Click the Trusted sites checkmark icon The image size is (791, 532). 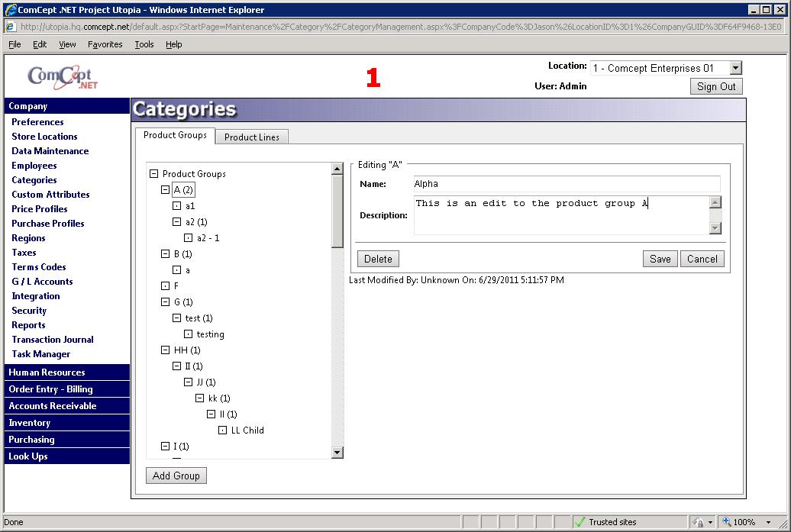580,522
